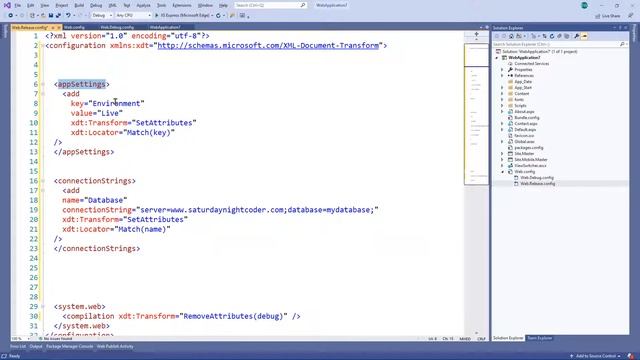Click Add to Source Control
The height and width of the screenshot is (360, 640).
596,356
